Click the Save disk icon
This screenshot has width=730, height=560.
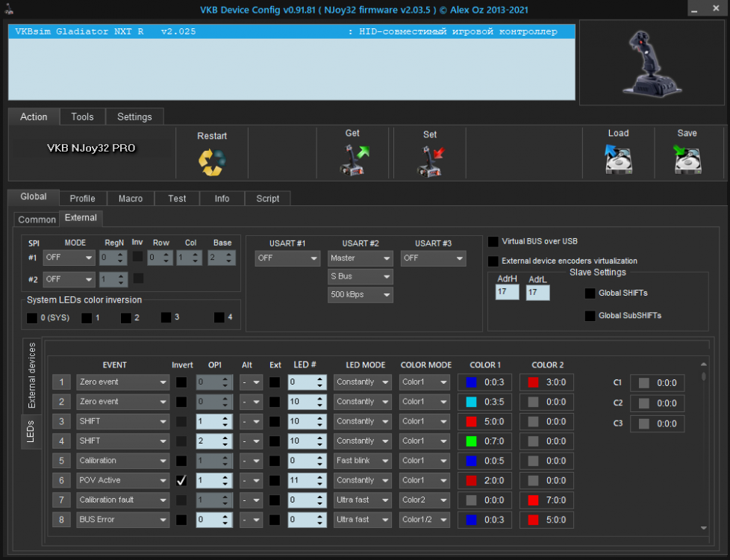pyautogui.click(x=687, y=159)
